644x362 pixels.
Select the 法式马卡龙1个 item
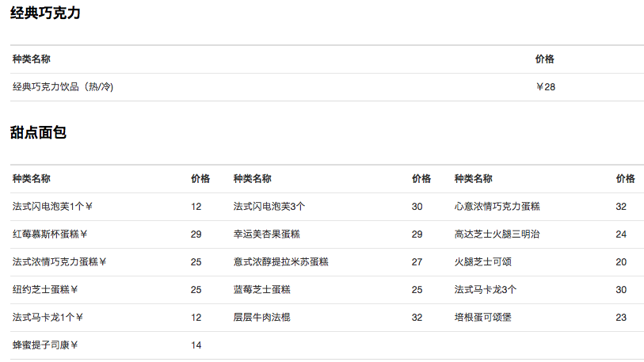pyautogui.click(x=48, y=317)
